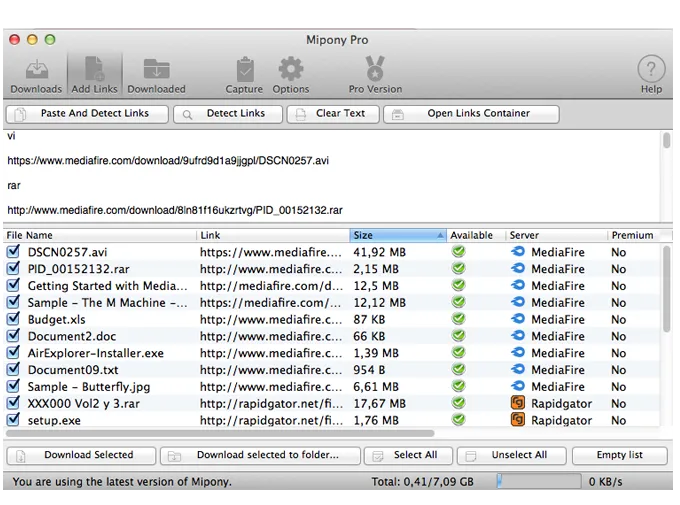Click the 41,92 MB size cell
680x505 pixels.
379,252
